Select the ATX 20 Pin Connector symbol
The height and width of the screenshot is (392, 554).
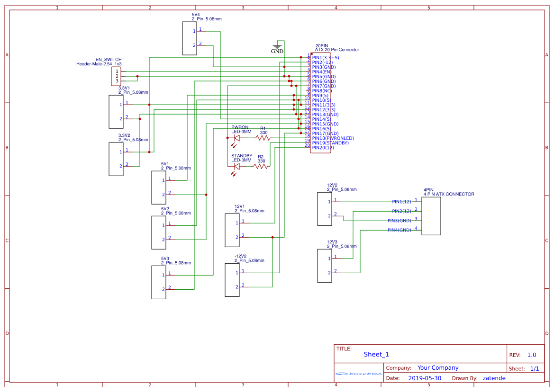(321, 102)
